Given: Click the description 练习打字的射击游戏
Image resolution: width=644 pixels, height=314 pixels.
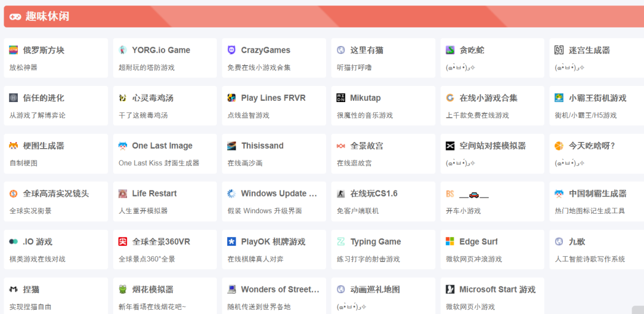Looking at the screenshot, I should [369, 259].
